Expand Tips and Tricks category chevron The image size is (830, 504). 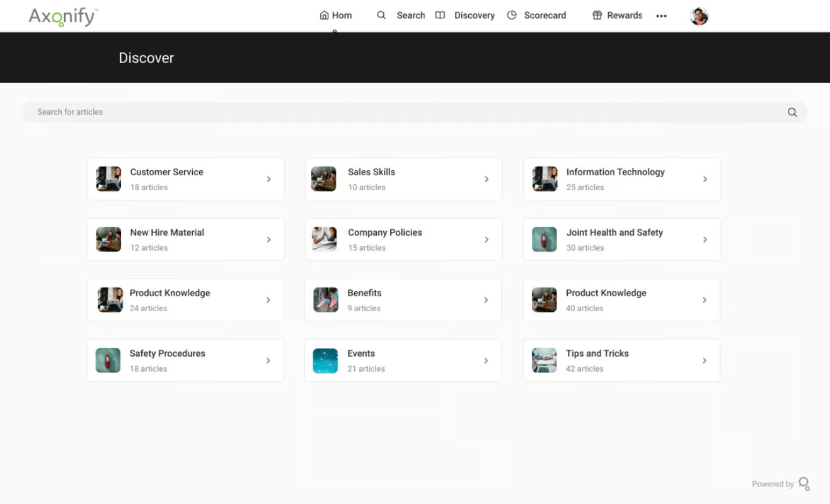tap(704, 360)
